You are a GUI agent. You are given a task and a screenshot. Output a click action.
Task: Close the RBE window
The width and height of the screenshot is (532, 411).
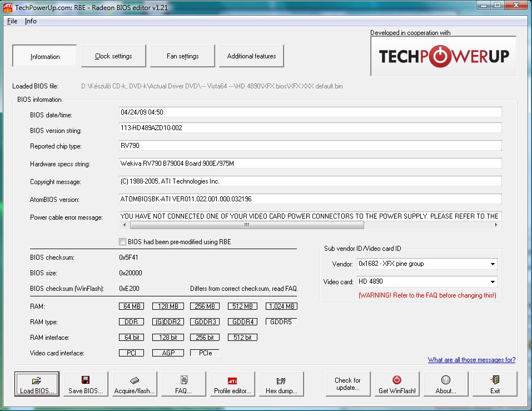click(x=516, y=6)
